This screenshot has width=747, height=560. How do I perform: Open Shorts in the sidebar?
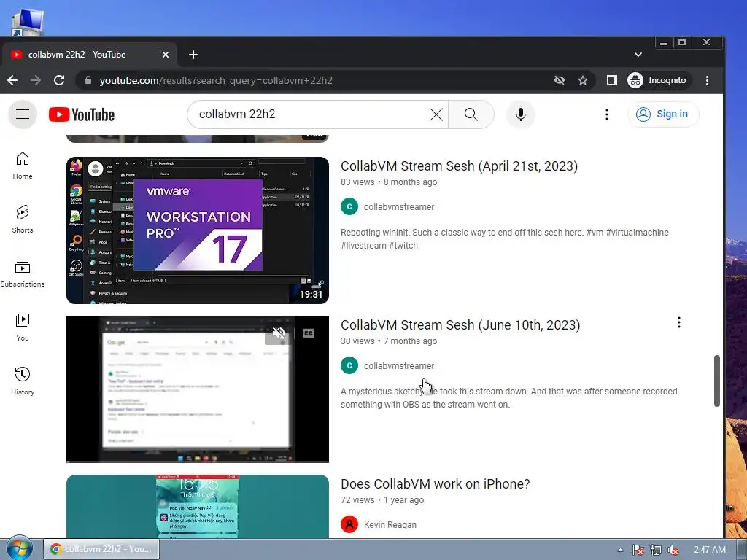pos(23,219)
